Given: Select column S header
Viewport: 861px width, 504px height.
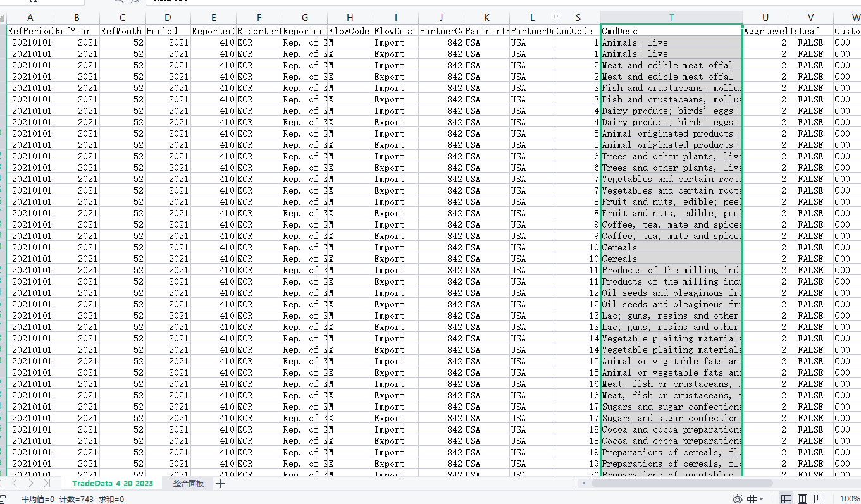Looking at the screenshot, I should (x=578, y=18).
